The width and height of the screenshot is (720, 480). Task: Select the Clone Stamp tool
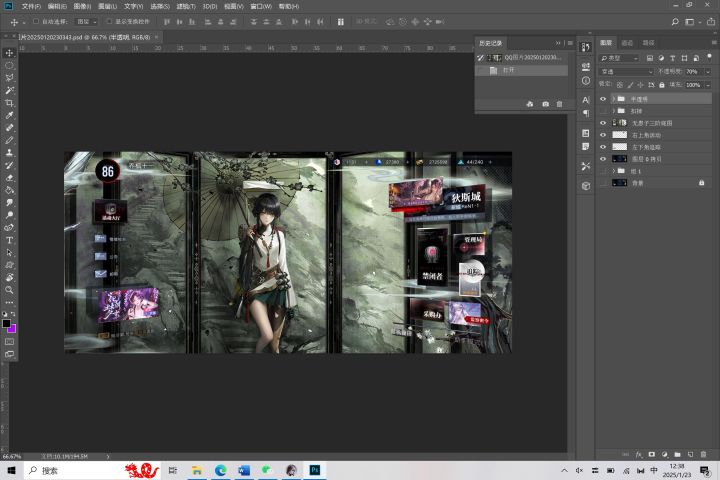(9, 152)
